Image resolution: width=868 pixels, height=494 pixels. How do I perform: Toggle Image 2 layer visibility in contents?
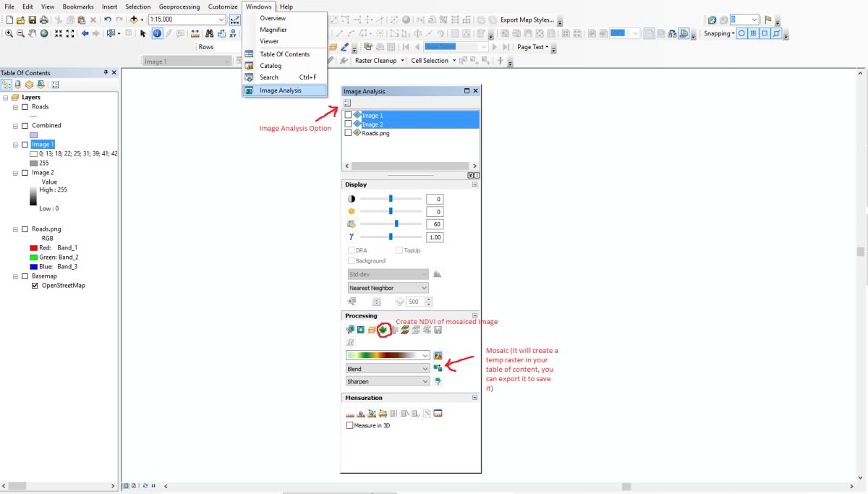25,173
